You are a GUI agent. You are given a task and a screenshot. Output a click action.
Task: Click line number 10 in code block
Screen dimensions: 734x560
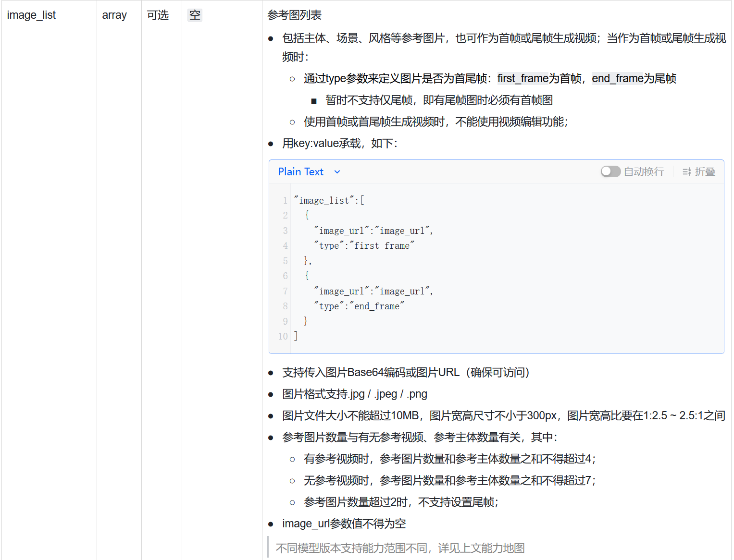click(x=283, y=337)
